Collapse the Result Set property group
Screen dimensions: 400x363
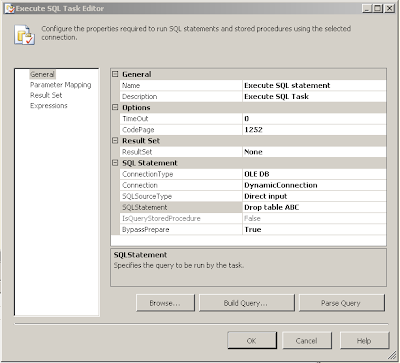115,141
